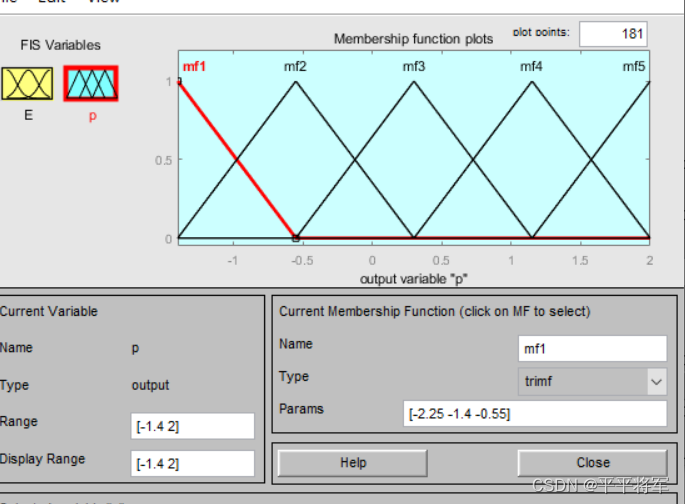Click the Params field with [-2.25 -1.4 -0.55]
Viewport: 685px width, 504px height.
[535, 413]
